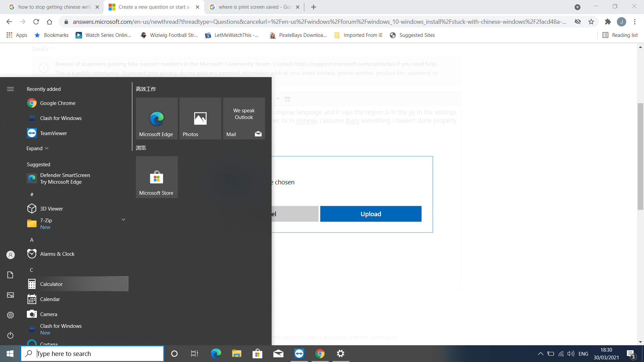Image resolution: width=644 pixels, height=362 pixels.
Task: Open tab search dropdown in Chrome
Action: (577, 7)
